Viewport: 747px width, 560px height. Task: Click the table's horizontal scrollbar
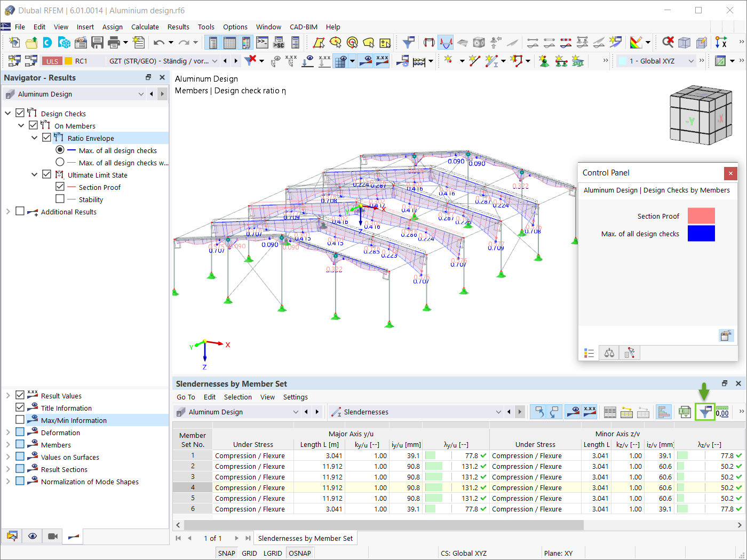click(x=383, y=525)
